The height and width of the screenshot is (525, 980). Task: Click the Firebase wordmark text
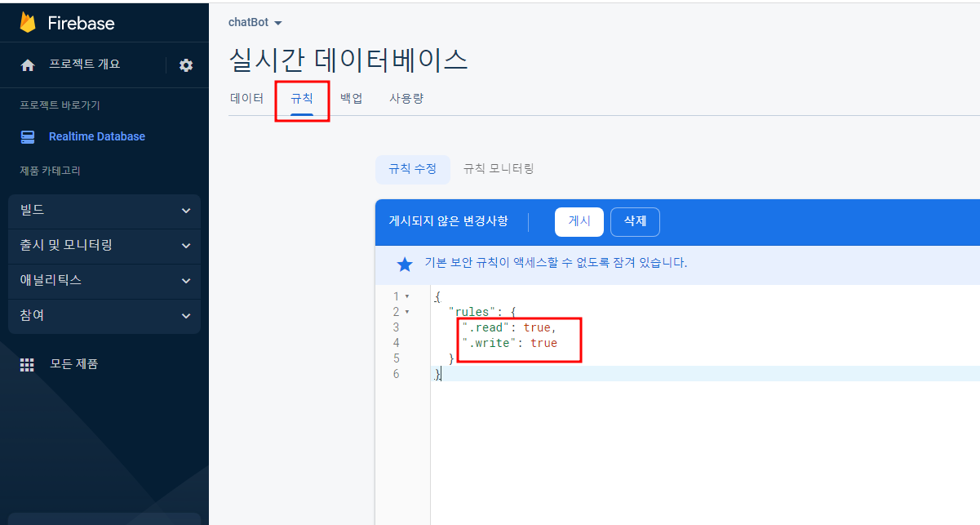(x=81, y=23)
